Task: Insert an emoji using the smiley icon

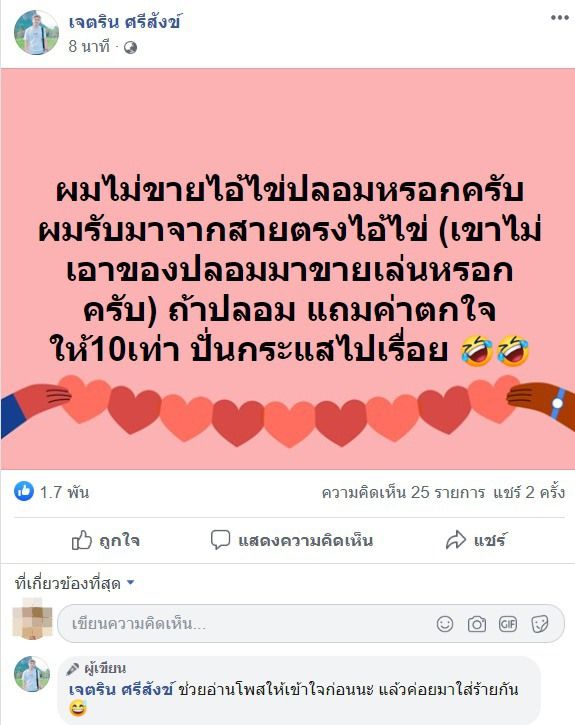Action: tap(445, 624)
